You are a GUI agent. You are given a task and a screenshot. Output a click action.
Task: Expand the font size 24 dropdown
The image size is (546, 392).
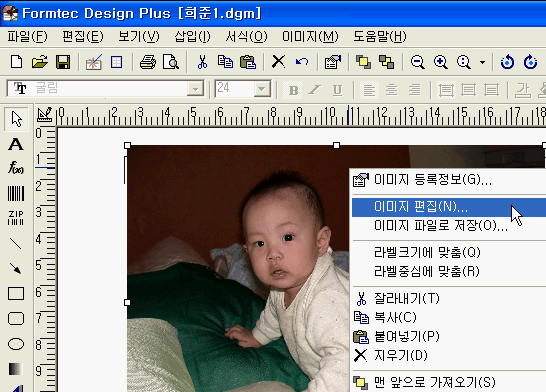(x=262, y=89)
